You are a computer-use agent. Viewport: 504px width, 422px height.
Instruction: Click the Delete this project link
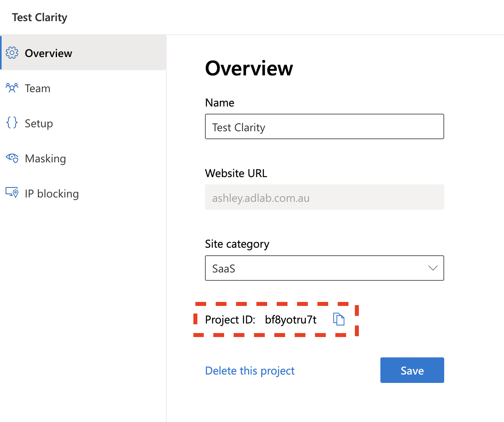(250, 371)
